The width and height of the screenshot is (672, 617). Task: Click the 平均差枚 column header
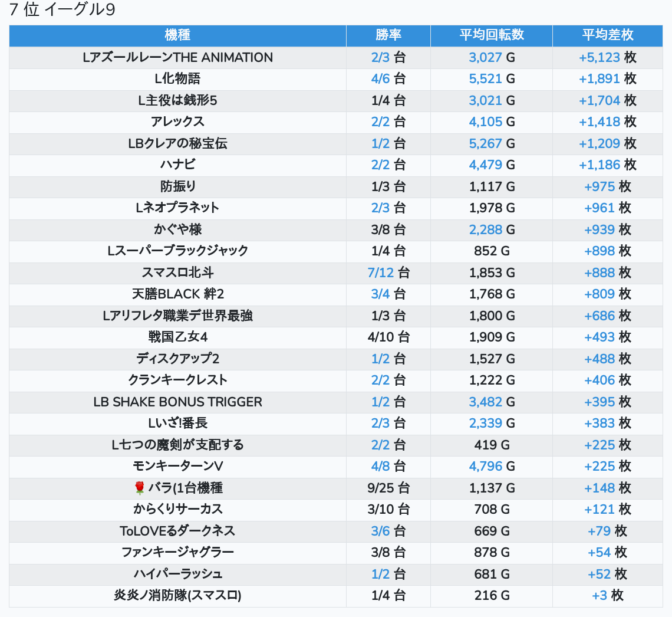click(x=607, y=35)
